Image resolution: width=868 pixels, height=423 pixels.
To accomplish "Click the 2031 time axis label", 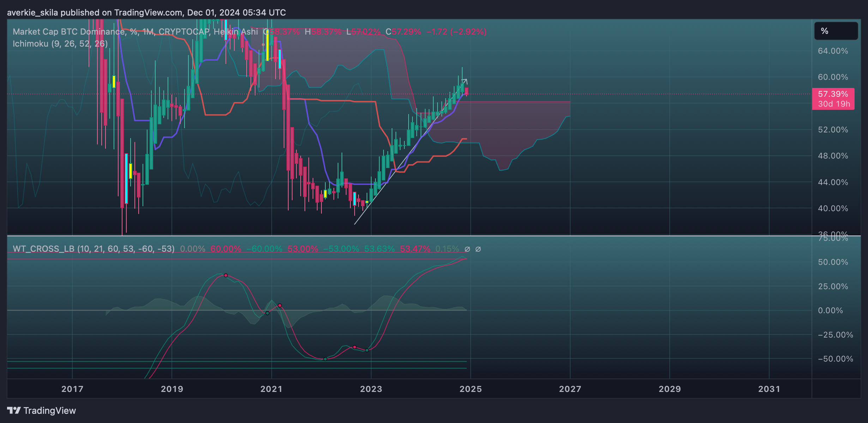I will (769, 389).
